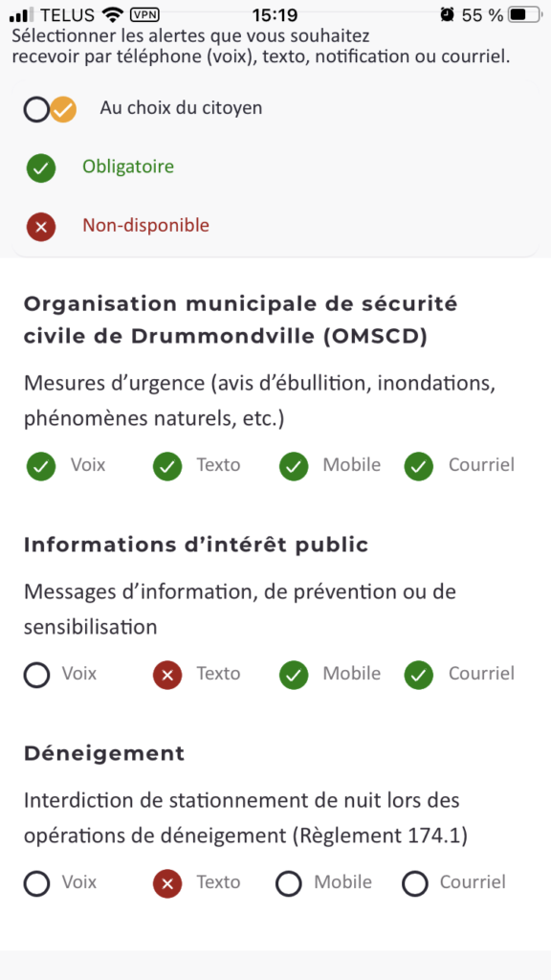Tap unavailable Texto option under Déneigement
Image resolution: width=551 pixels, height=980 pixels.
tap(167, 883)
